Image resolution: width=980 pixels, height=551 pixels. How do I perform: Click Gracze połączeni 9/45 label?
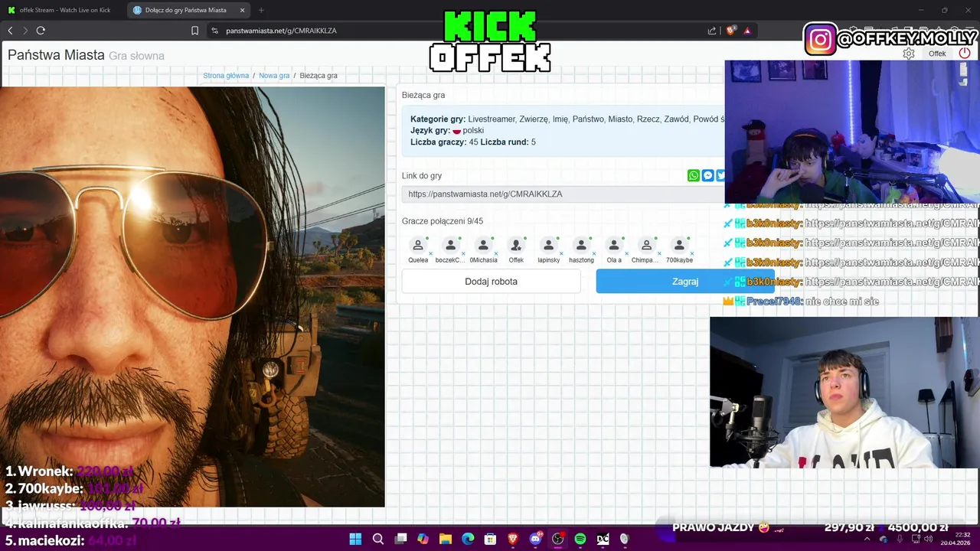pyautogui.click(x=443, y=221)
